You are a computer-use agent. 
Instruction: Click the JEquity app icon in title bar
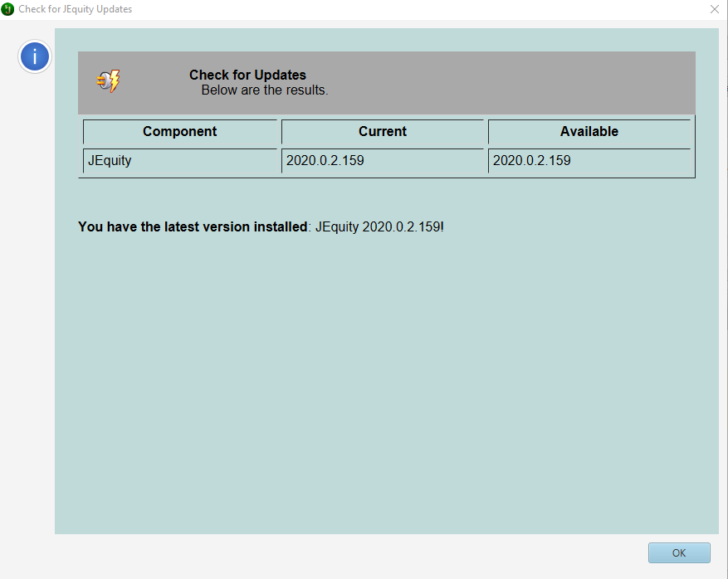pyautogui.click(x=8, y=9)
